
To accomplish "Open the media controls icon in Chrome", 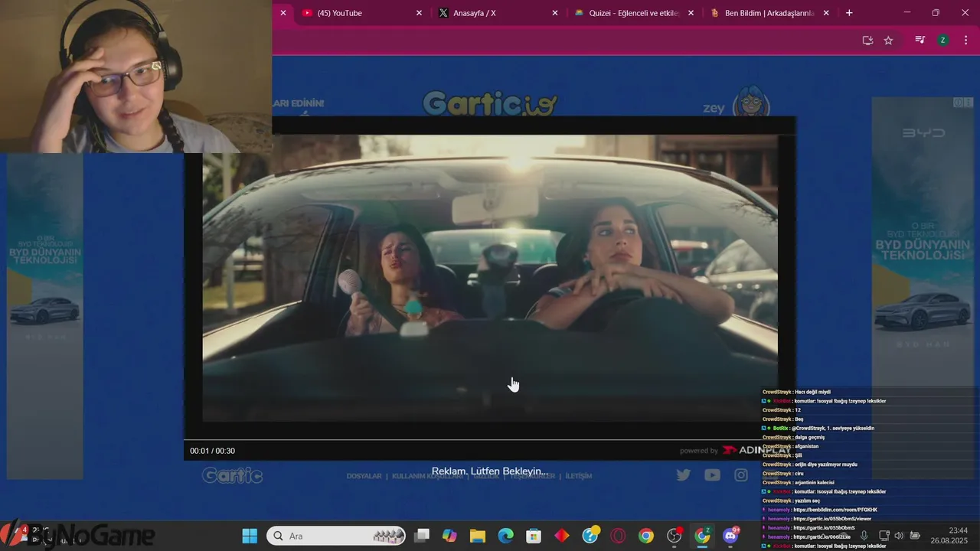I will click(x=920, y=41).
